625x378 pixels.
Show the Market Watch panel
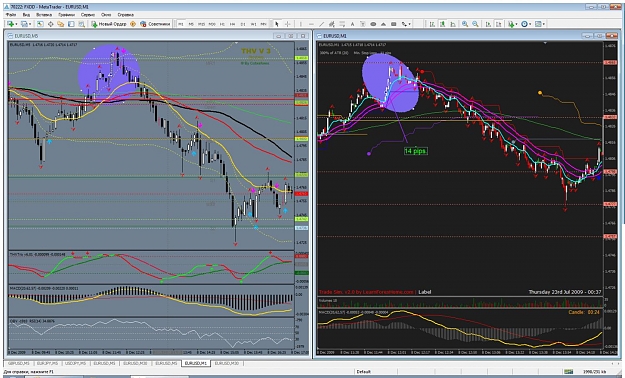tap(39, 24)
